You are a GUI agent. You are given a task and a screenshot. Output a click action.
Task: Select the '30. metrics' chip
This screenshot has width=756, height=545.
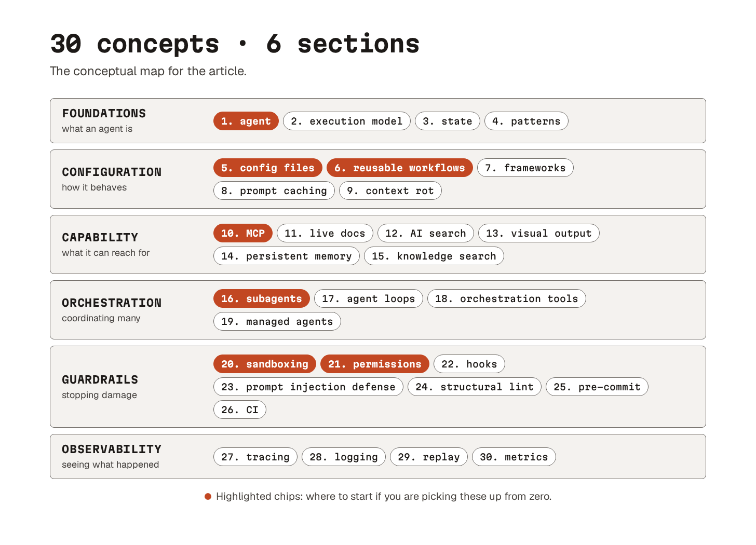[x=514, y=457]
